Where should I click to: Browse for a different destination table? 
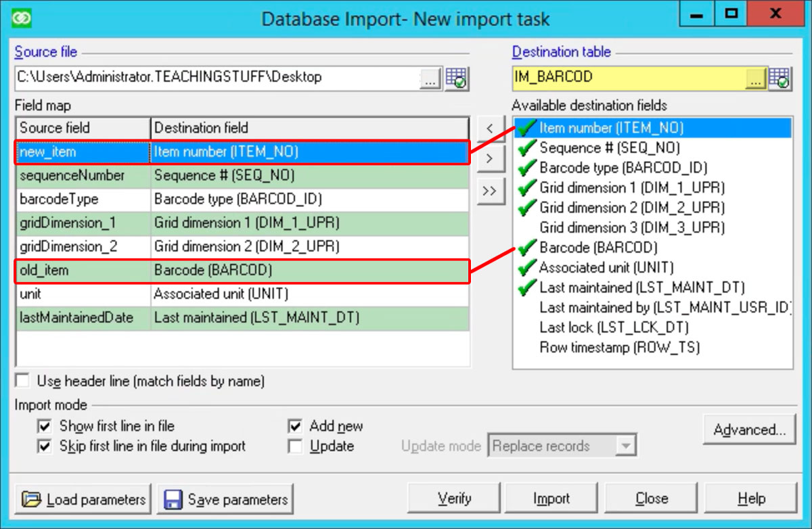(x=755, y=77)
